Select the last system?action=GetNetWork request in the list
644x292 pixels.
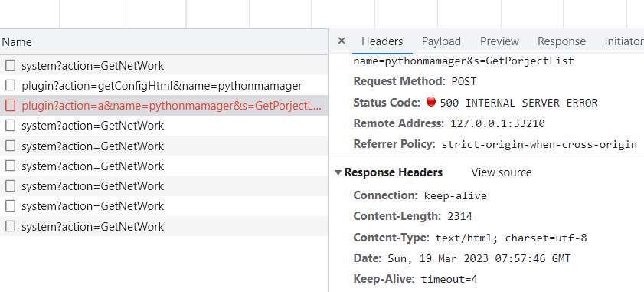[163, 226]
